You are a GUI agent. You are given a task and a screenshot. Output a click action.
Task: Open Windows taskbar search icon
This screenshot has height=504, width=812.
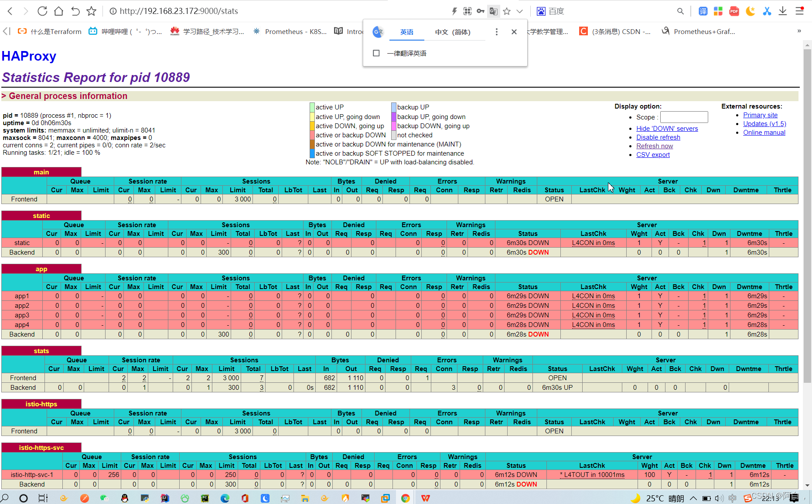click(x=5, y=498)
